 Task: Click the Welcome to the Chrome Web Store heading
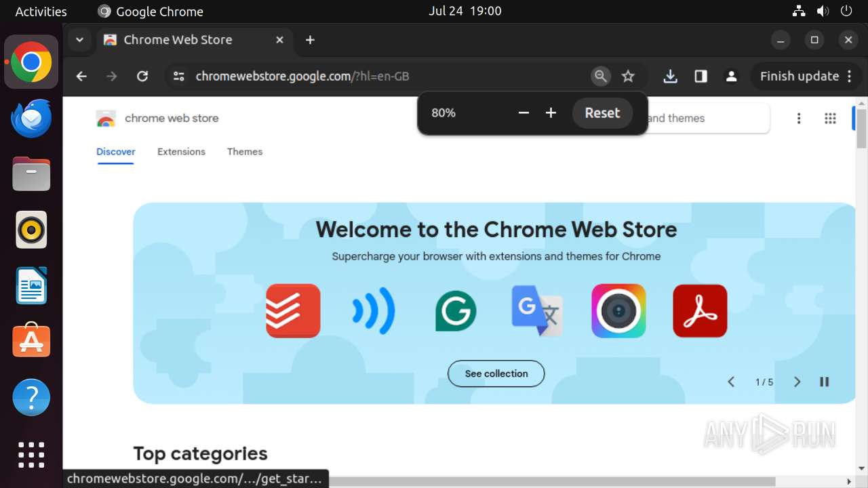[496, 229]
